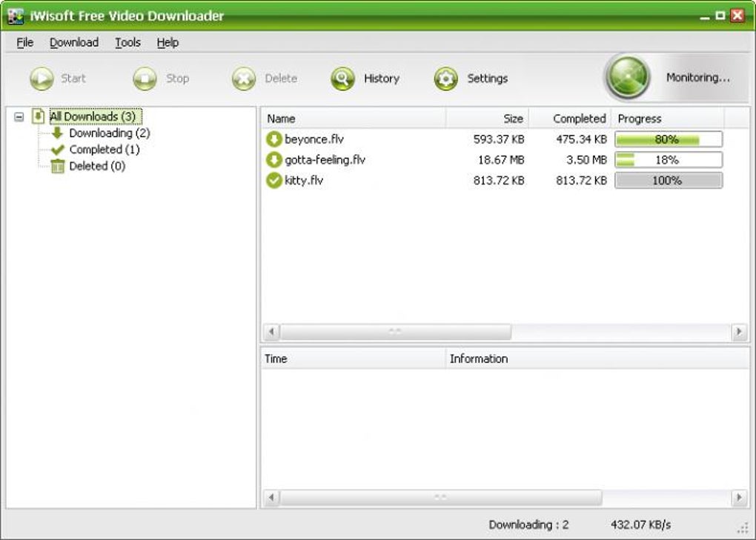Sort by the Size column header
The width and height of the screenshot is (756, 540).
[488, 119]
